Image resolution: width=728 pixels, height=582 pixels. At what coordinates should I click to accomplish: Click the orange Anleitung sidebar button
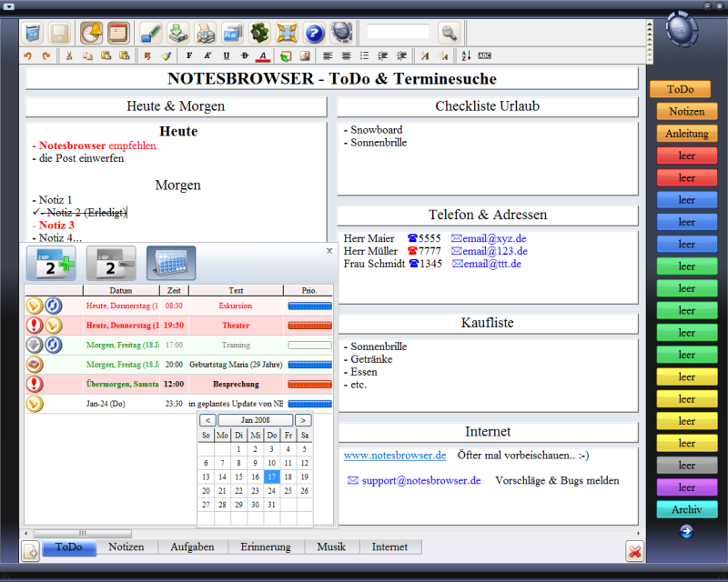686,134
